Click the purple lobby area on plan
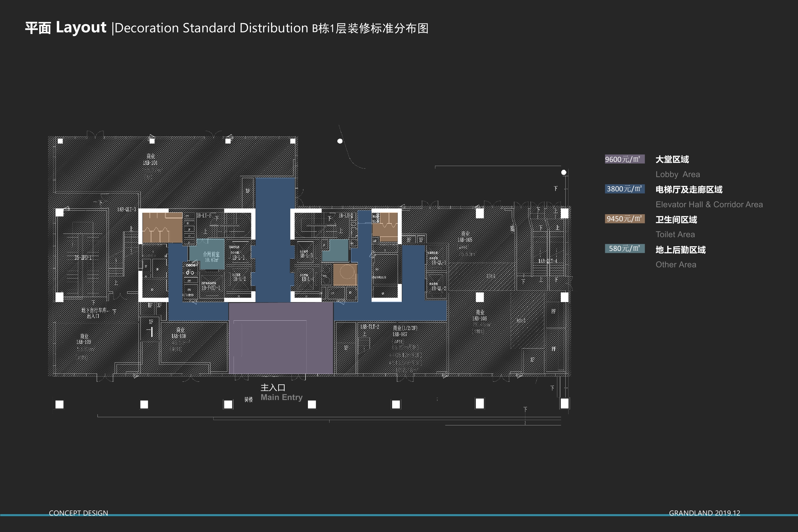798x532 pixels. click(281, 338)
